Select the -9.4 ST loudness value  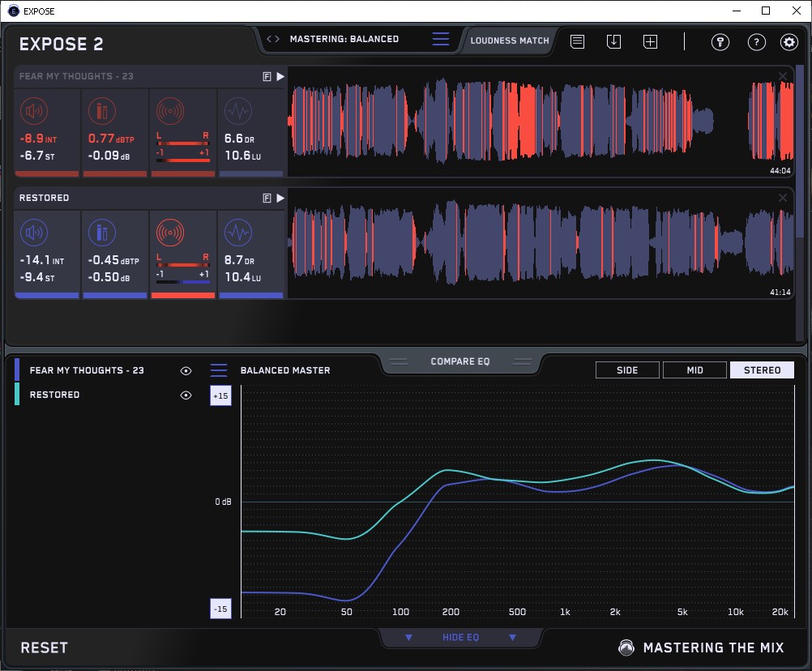click(36, 277)
